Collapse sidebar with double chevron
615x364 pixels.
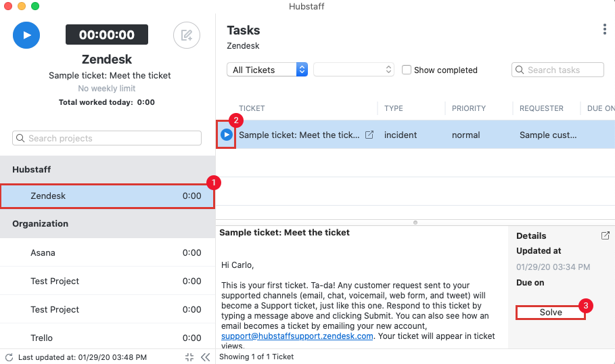[x=205, y=357]
